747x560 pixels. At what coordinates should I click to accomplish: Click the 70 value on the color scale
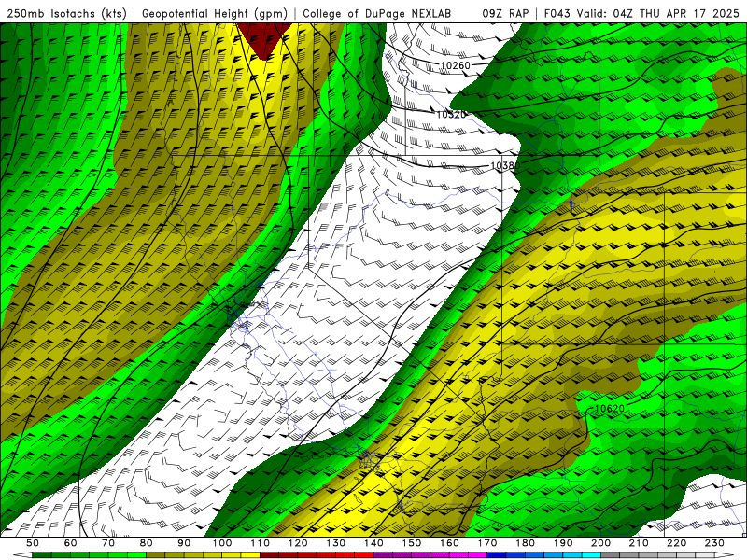[108, 543]
